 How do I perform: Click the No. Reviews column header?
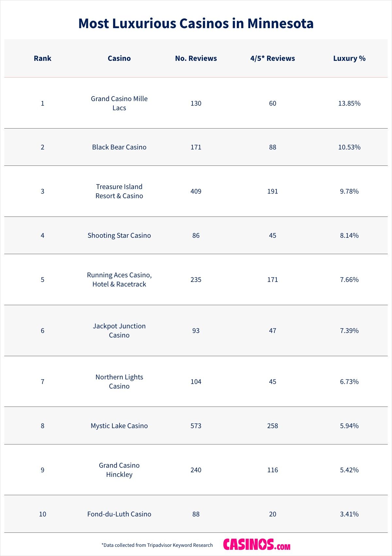[x=196, y=58]
